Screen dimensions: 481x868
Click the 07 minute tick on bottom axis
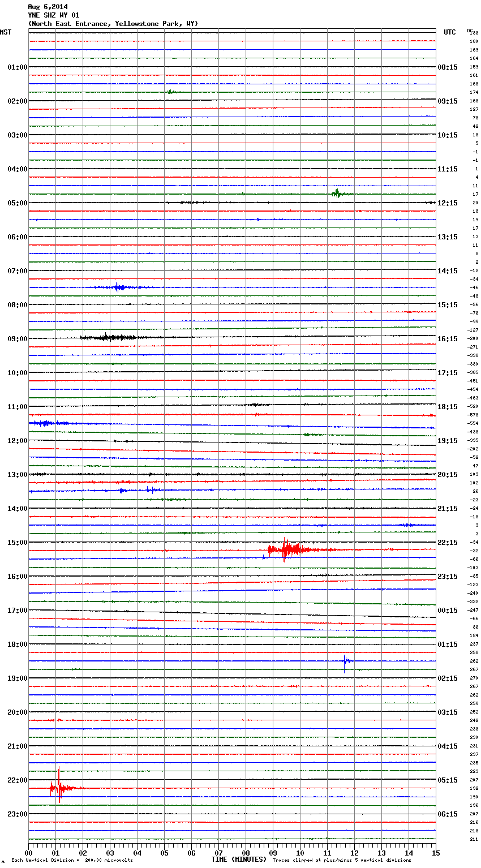click(218, 853)
